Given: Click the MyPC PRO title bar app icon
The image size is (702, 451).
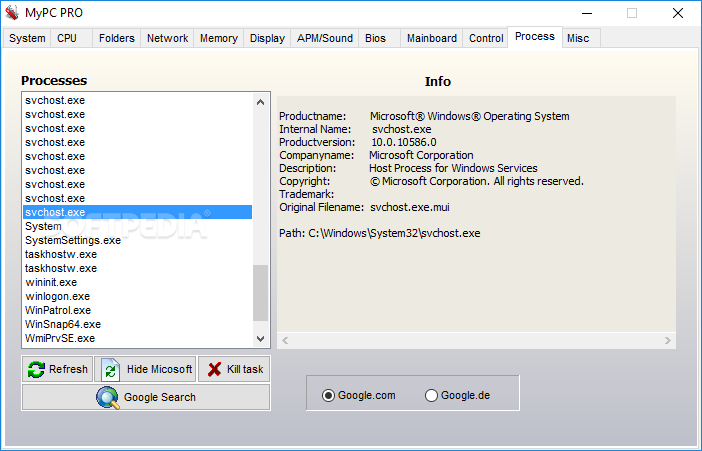Looking at the screenshot, I should 12,13.
